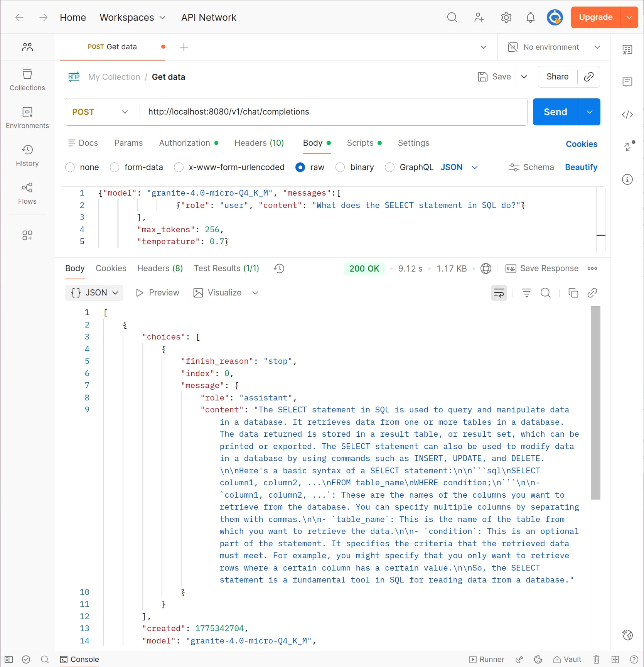Open Help in the status bar
644x667 pixels.
(634, 659)
